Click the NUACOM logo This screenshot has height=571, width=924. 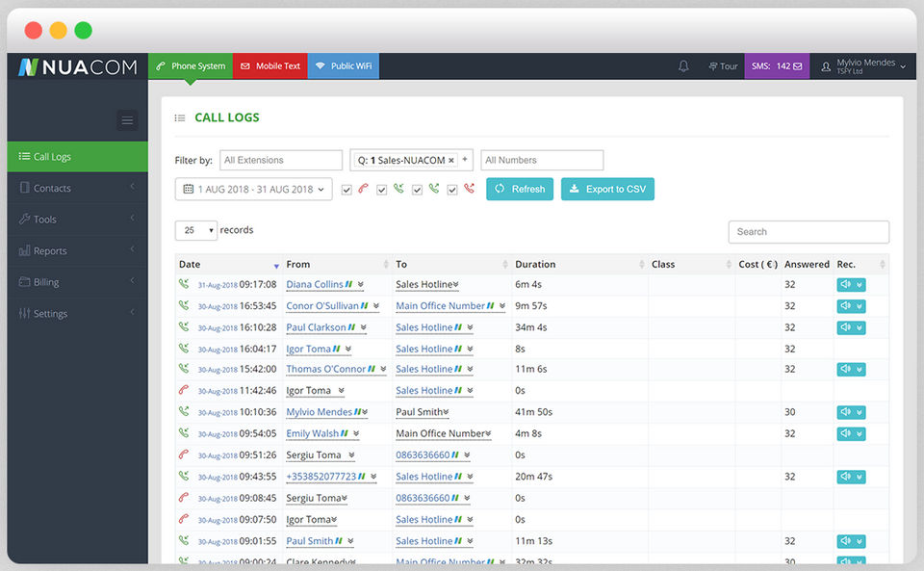tap(78, 66)
